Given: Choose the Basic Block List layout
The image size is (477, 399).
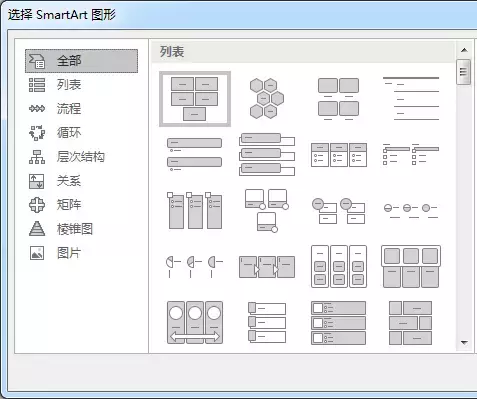Looking at the screenshot, I should tap(195, 99).
